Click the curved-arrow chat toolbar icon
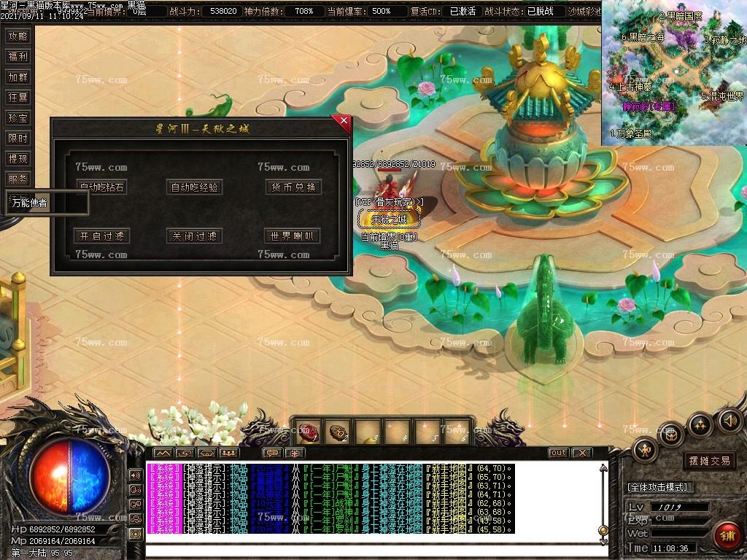The width and height of the screenshot is (747, 560). 185,453
